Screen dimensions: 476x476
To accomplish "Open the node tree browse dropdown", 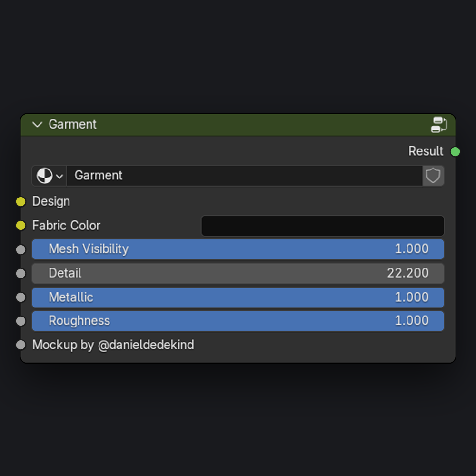I will 50,176.
